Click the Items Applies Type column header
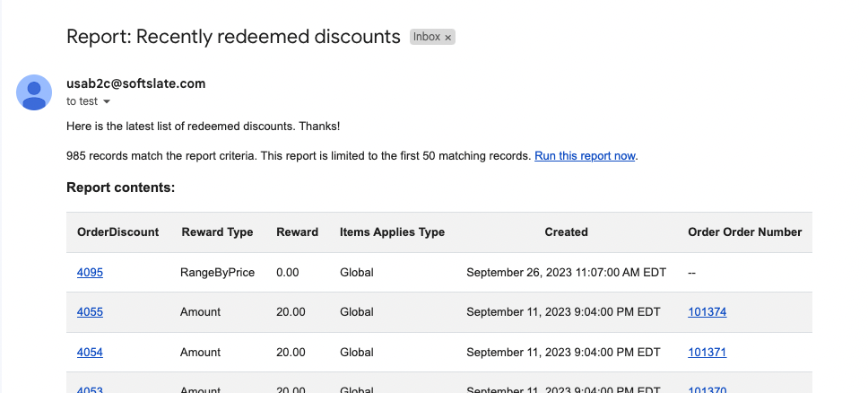 [392, 232]
